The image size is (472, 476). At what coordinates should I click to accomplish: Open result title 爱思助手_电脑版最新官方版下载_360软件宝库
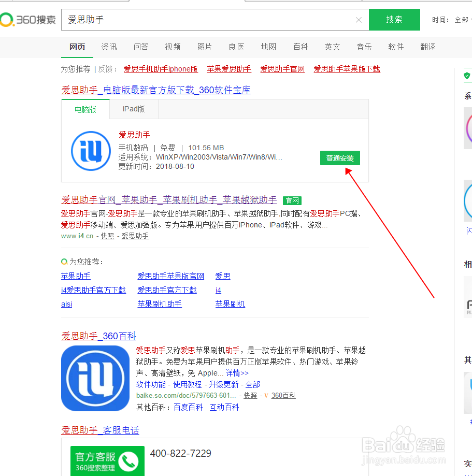point(156,90)
